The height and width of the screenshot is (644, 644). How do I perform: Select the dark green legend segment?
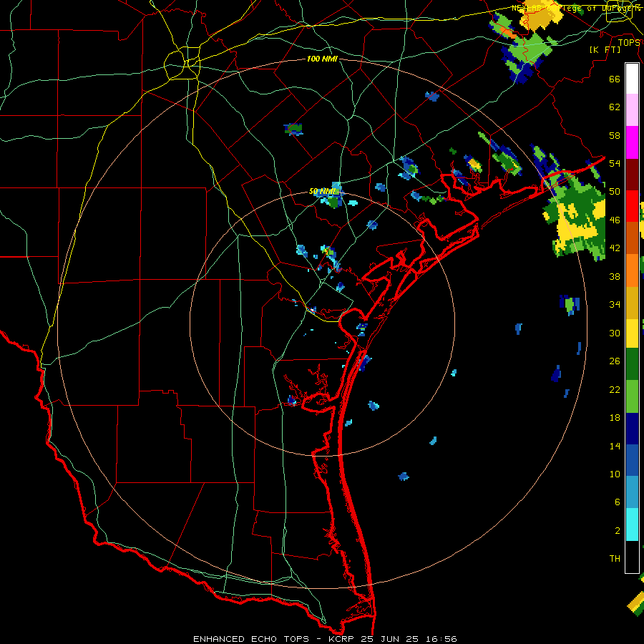coord(632,365)
